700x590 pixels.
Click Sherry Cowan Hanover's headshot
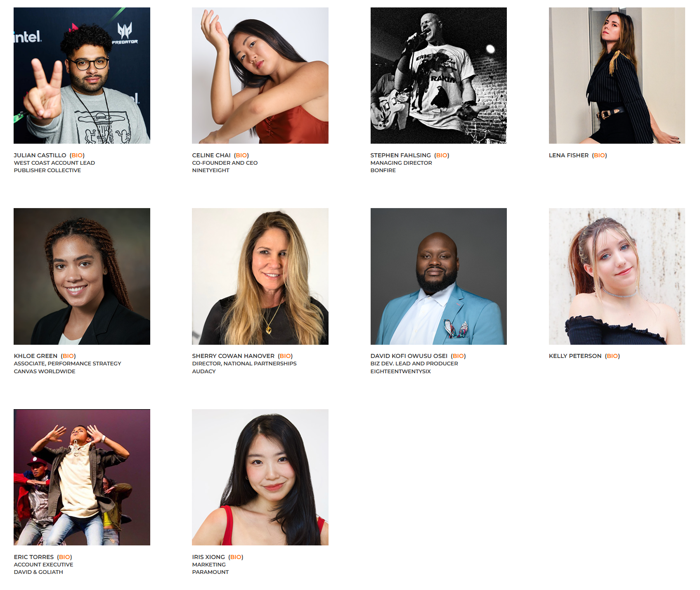pyautogui.click(x=260, y=276)
